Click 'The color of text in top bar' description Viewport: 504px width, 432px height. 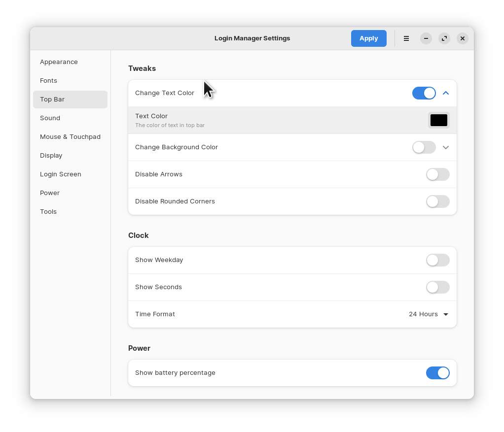tap(170, 125)
